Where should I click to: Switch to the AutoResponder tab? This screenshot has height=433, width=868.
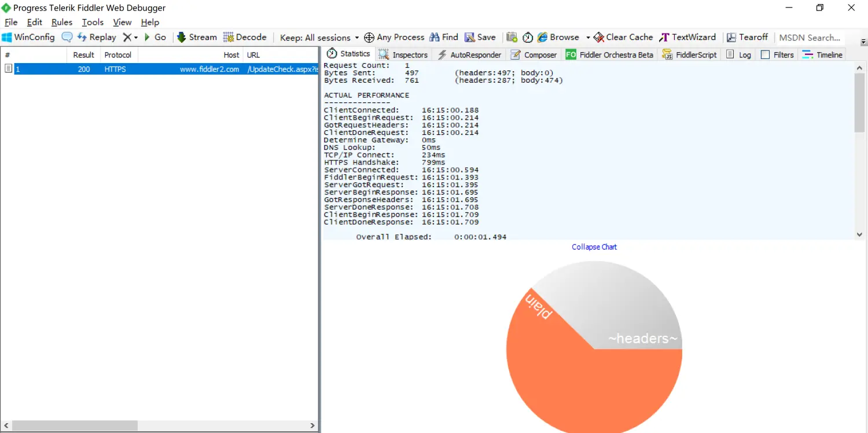point(469,54)
